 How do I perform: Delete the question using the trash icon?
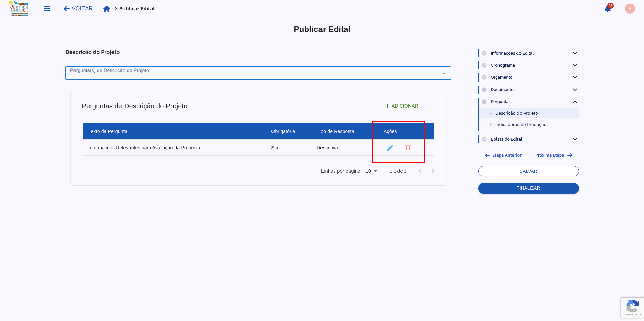tap(408, 148)
